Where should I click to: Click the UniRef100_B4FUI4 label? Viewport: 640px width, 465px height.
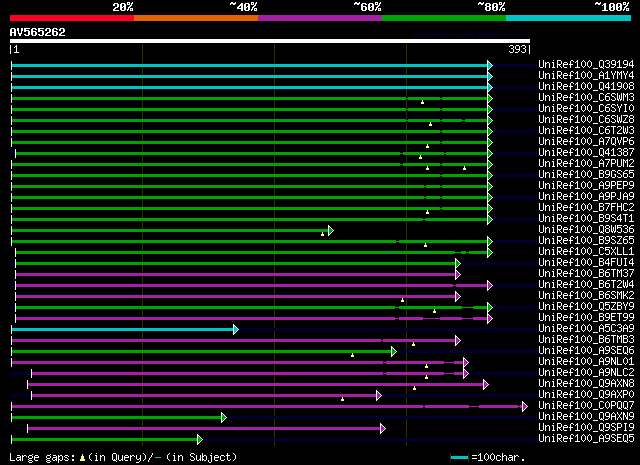[586, 263]
